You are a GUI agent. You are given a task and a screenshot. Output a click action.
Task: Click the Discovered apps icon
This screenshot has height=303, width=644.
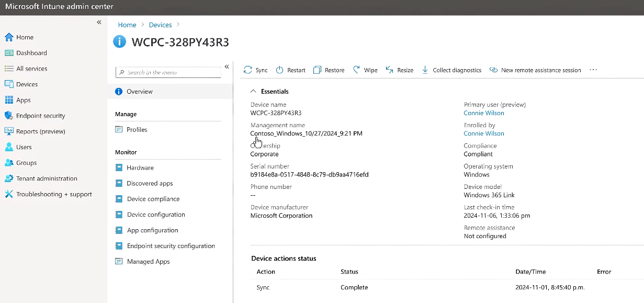[118, 184]
